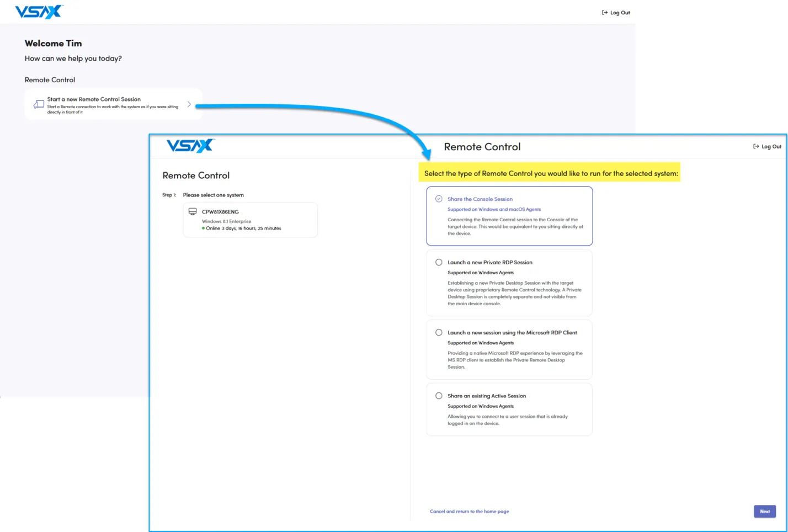Click the Share an existing Active Session description text

coord(507,420)
